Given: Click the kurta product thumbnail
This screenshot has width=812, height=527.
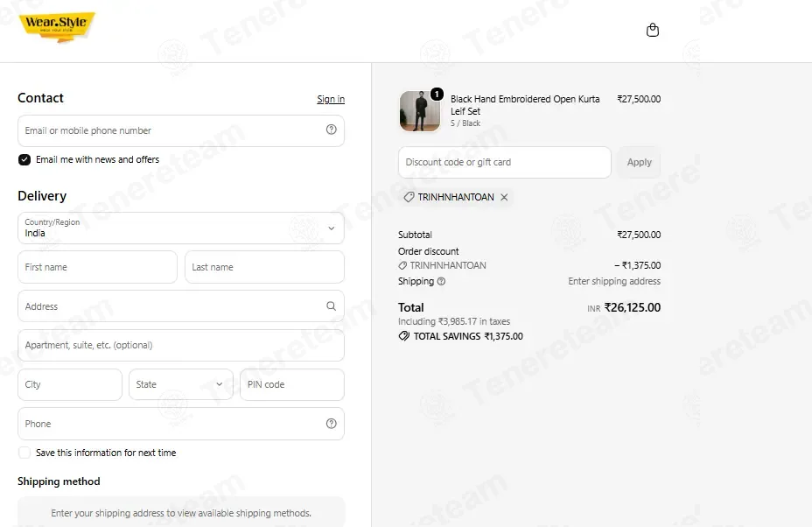Looking at the screenshot, I should coord(419,111).
